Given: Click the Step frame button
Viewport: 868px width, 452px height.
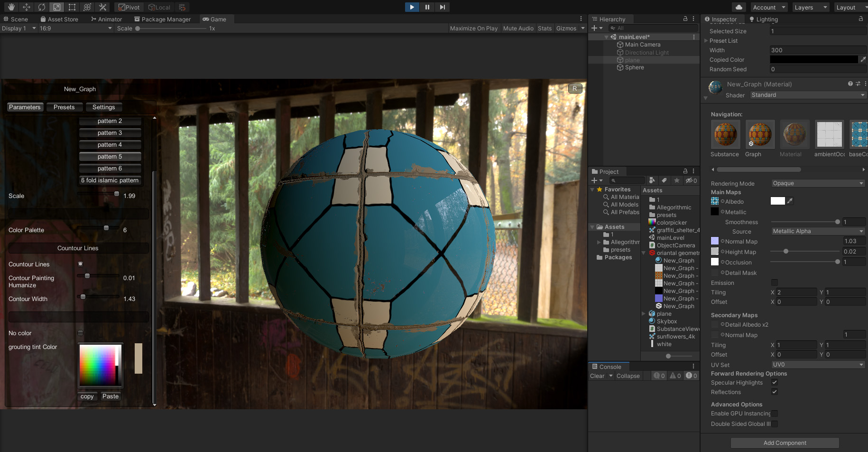Looking at the screenshot, I should point(443,7).
